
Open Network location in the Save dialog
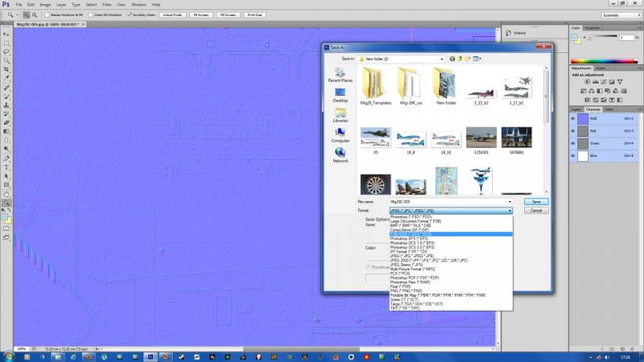click(340, 155)
